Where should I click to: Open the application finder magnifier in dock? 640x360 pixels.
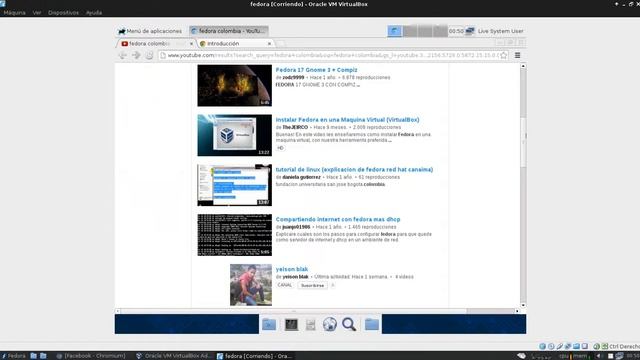click(x=349, y=324)
